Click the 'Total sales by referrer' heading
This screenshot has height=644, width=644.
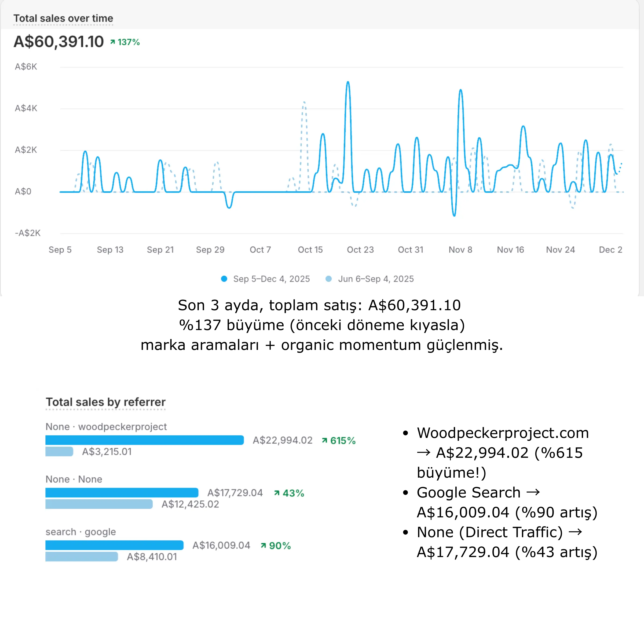(x=106, y=402)
